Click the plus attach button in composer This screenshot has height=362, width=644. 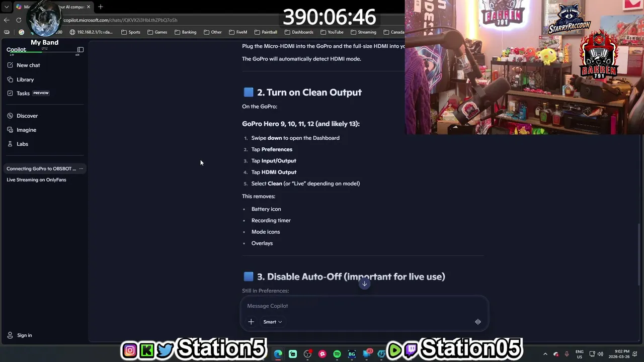point(251,322)
